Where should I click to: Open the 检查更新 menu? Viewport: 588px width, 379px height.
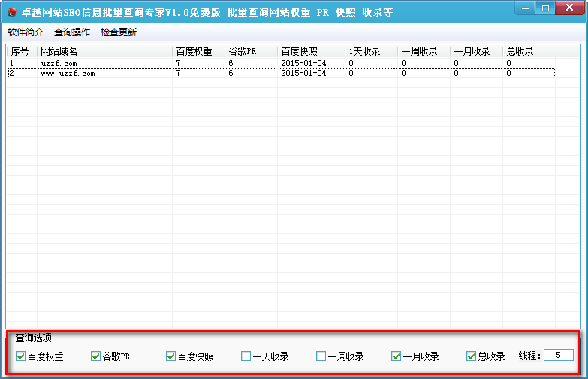[119, 32]
